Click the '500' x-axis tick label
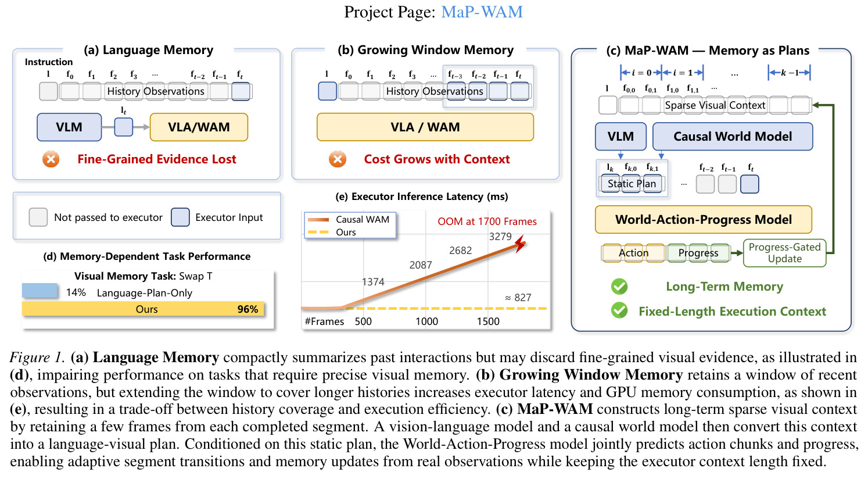Screen dimensions: 868x479 coord(363,321)
